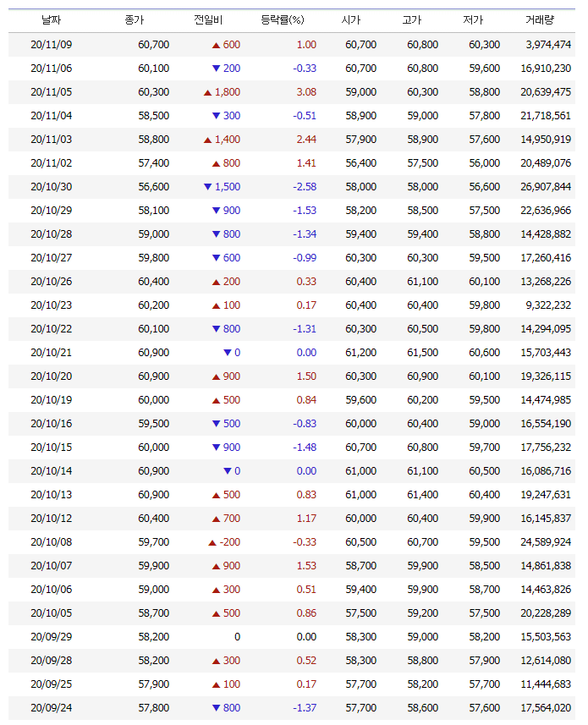This screenshot has height=725, width=588.
Task: Click change rate value -1.37
Action: point(305,708)
